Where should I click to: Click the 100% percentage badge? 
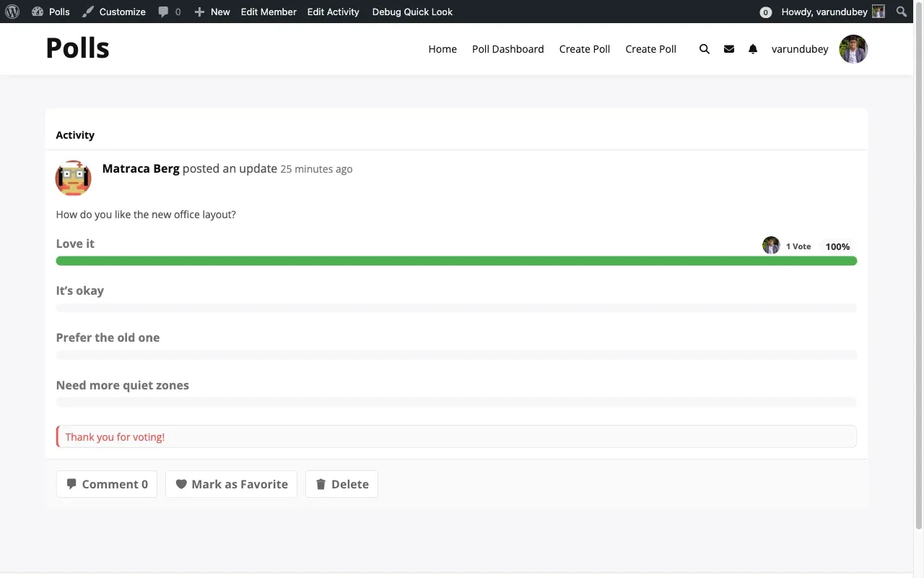tap(837, 246)
